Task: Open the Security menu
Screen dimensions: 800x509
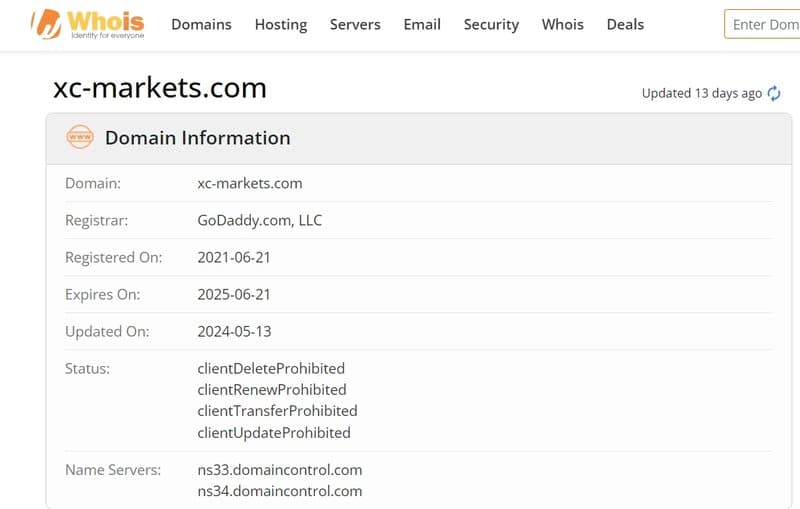Action: (491, 24)
